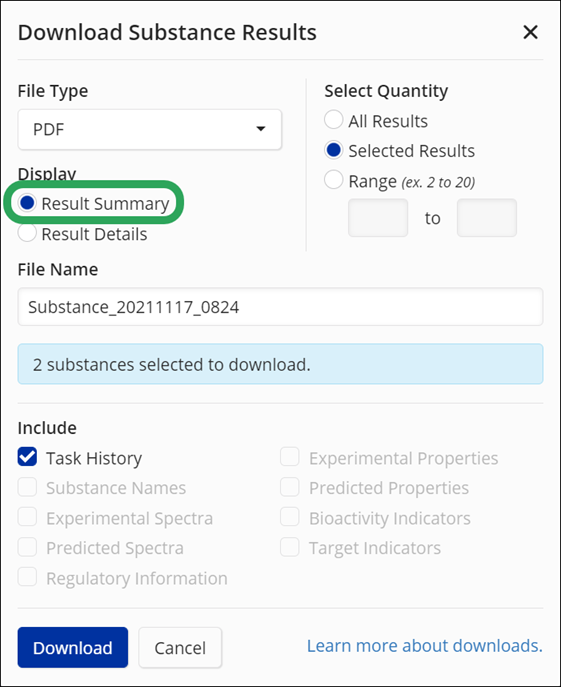
Task: Check the Substance Names checkbox
Action: point(27,487)
